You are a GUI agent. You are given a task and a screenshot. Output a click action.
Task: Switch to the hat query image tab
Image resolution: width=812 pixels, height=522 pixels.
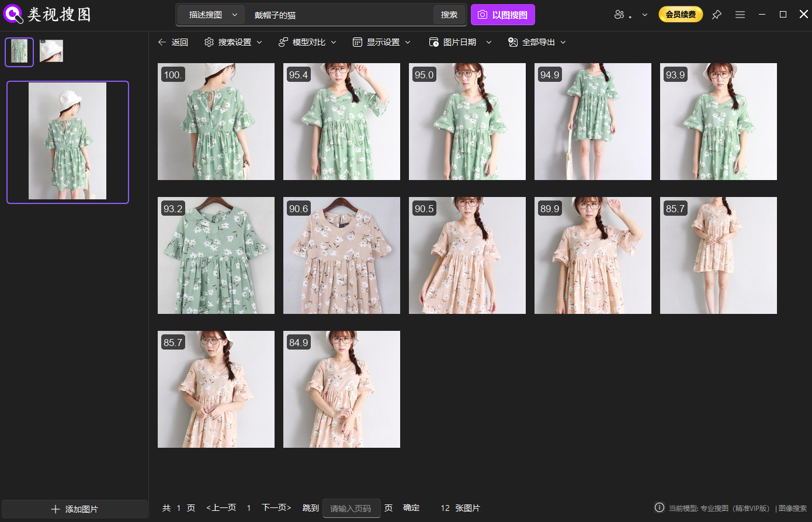point(51,51)
